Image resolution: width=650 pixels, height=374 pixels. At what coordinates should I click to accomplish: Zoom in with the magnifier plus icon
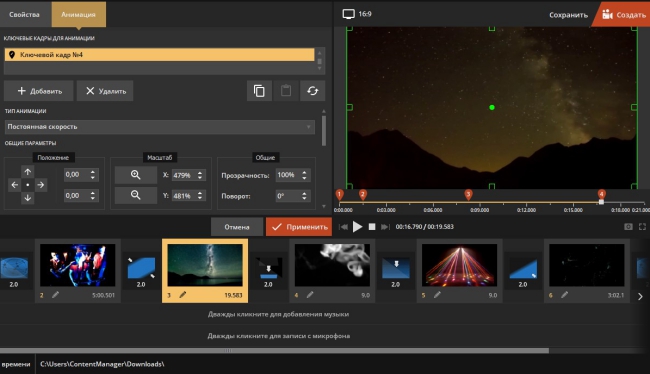coord(136,175)
